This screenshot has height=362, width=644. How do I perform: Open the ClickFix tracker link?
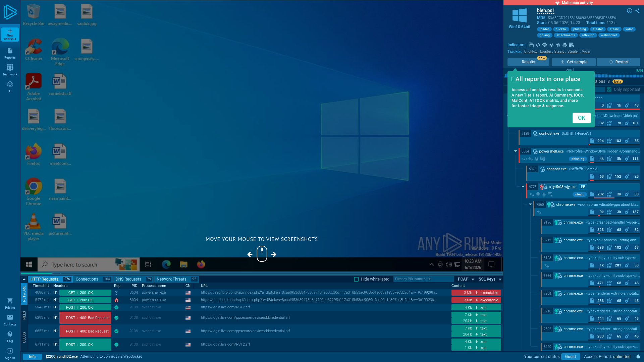pyautogui.click(x=531, y=52)
